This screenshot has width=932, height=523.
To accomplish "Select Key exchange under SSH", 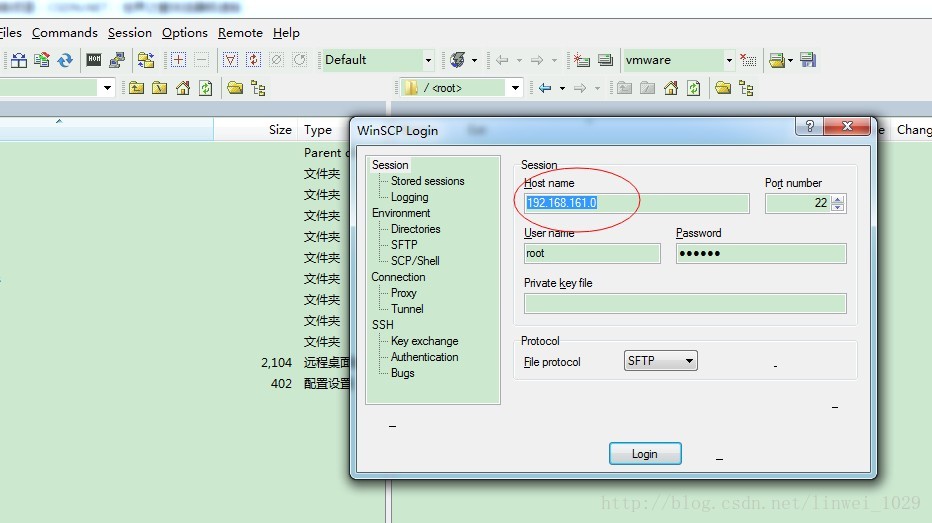I will [424, 341].
